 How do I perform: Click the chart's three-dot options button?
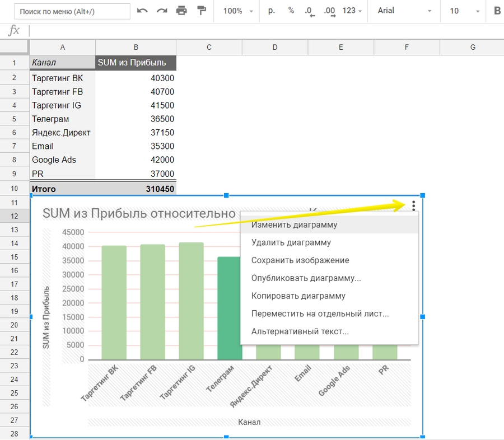tap(413, 205)
